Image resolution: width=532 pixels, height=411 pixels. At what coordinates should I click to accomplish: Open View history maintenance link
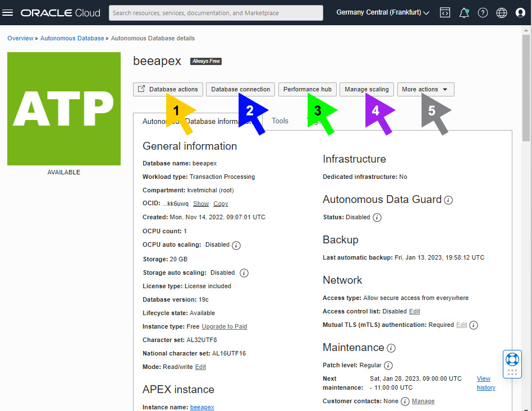tap(486, 383)
